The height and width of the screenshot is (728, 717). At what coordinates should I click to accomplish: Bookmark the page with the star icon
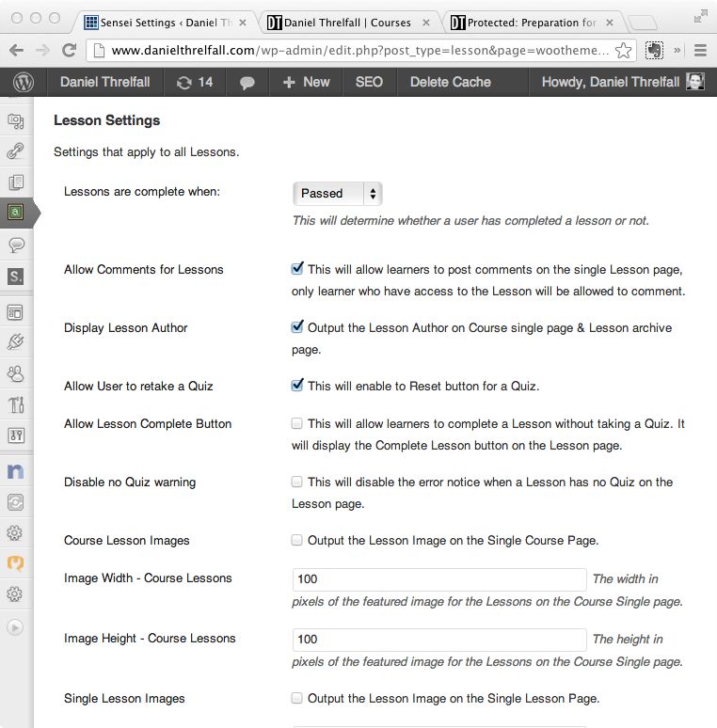pyautogui.click(x=623, y=50)
